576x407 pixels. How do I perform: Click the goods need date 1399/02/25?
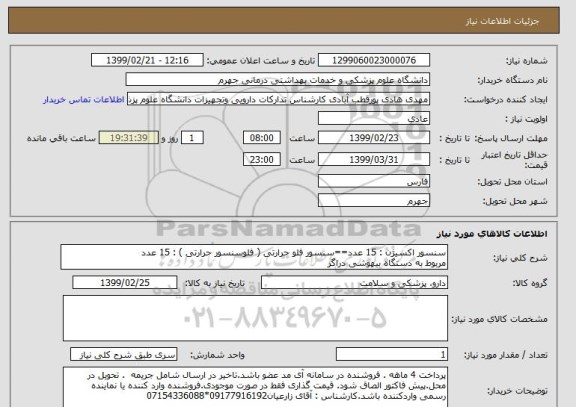[x=125, y=283]
